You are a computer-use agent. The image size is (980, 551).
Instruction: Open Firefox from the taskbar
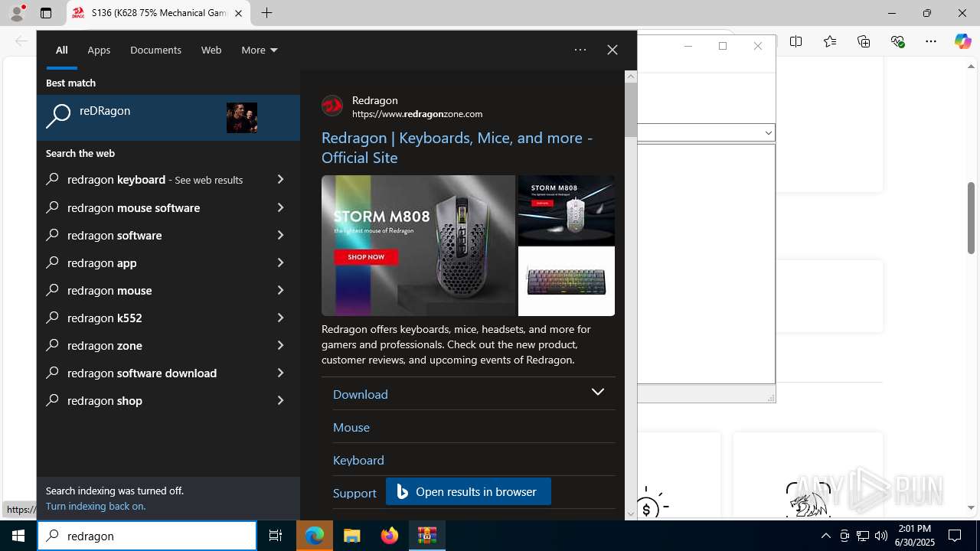pyautogui.click(x=390, y=536)
